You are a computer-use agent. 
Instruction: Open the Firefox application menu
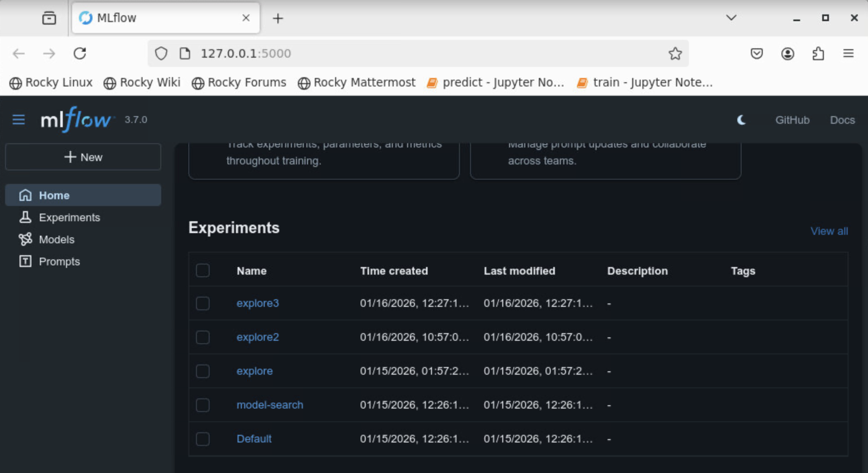click(848, 53)
